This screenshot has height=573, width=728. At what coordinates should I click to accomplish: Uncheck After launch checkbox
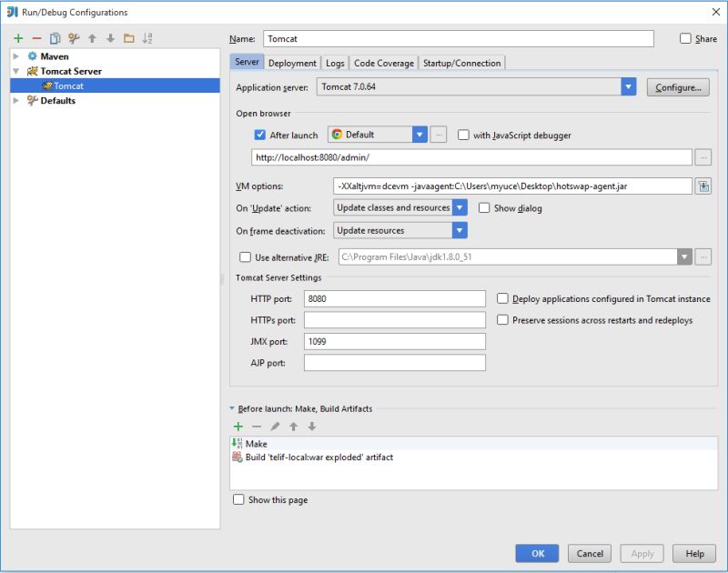tap(260, 135)
